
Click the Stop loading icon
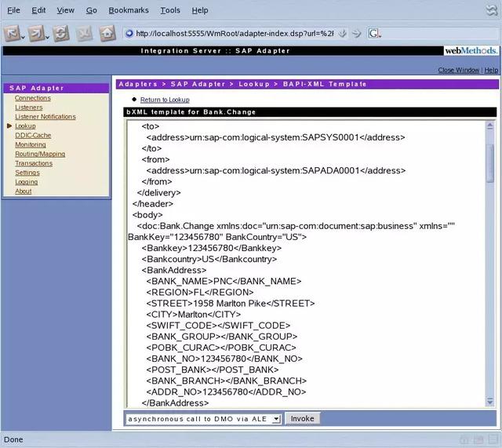pyautogui.click(x=84, y=33)
